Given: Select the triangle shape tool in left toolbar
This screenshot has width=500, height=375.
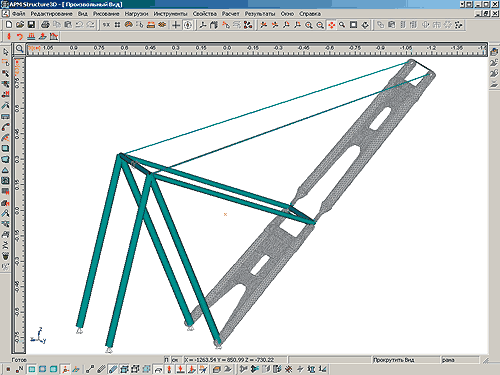Looking at the screenshot, I should point(5,170).
